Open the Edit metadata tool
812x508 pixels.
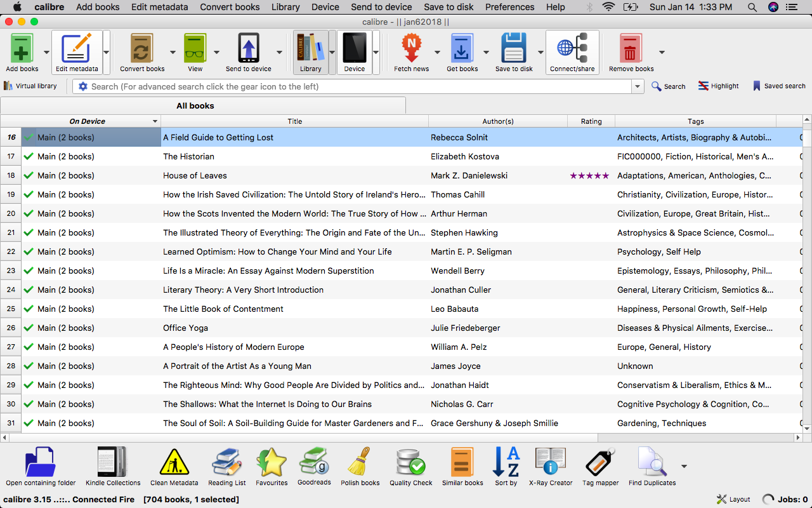pyautogui.click(x=77, y=50)
